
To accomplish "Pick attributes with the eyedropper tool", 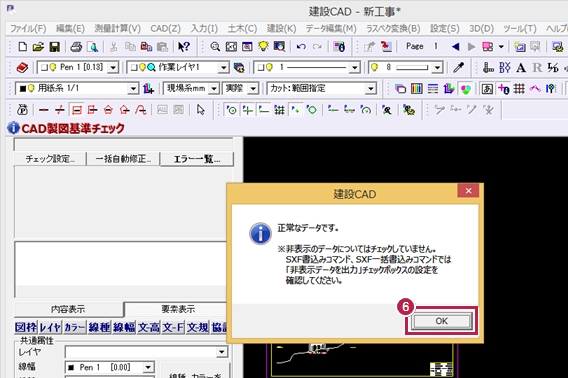I will [459, 67].
